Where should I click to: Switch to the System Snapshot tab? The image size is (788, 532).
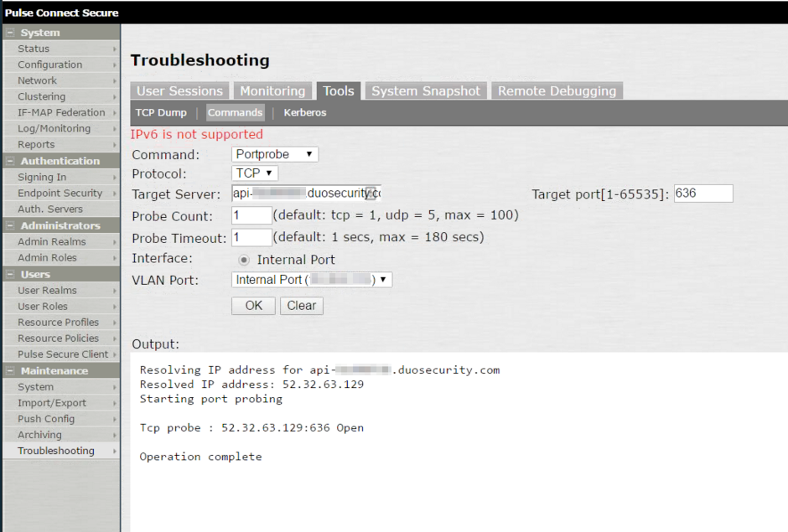coord(425,90)
